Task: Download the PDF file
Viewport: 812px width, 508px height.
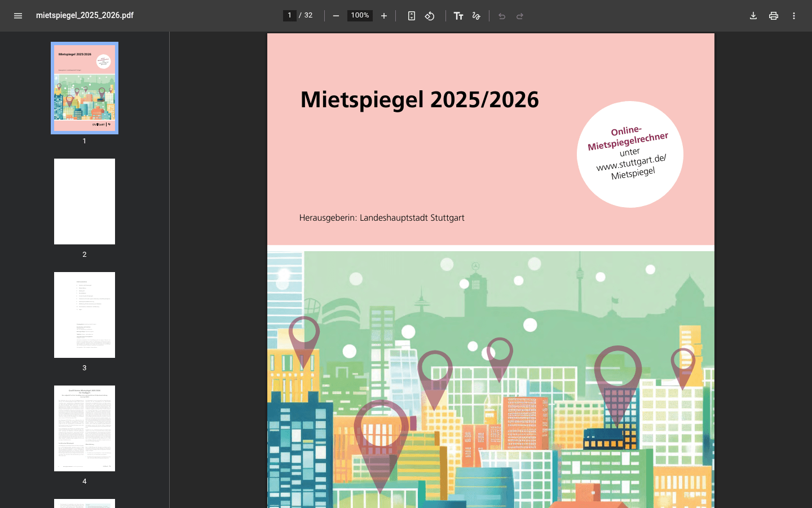Action: point(753,16)
